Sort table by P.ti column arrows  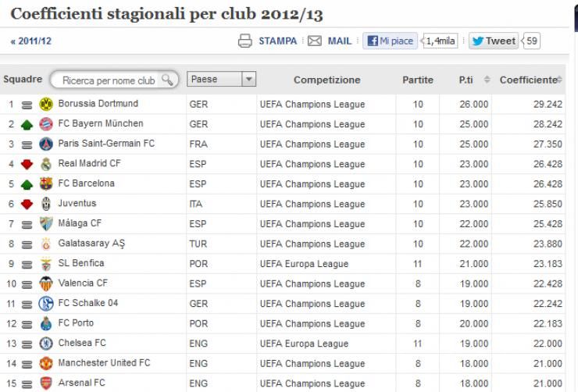pos(487,79)
